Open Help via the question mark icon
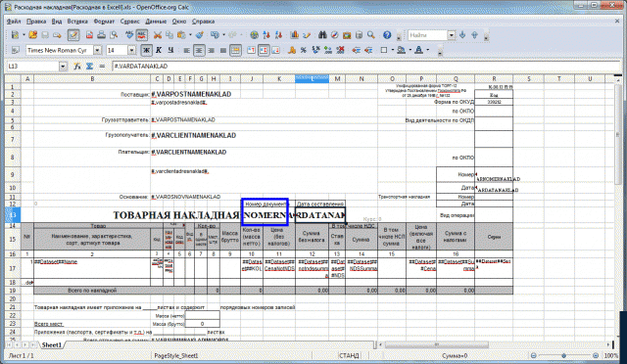The width and height of the screenshot is (627, 364). [x=387, y=35]
